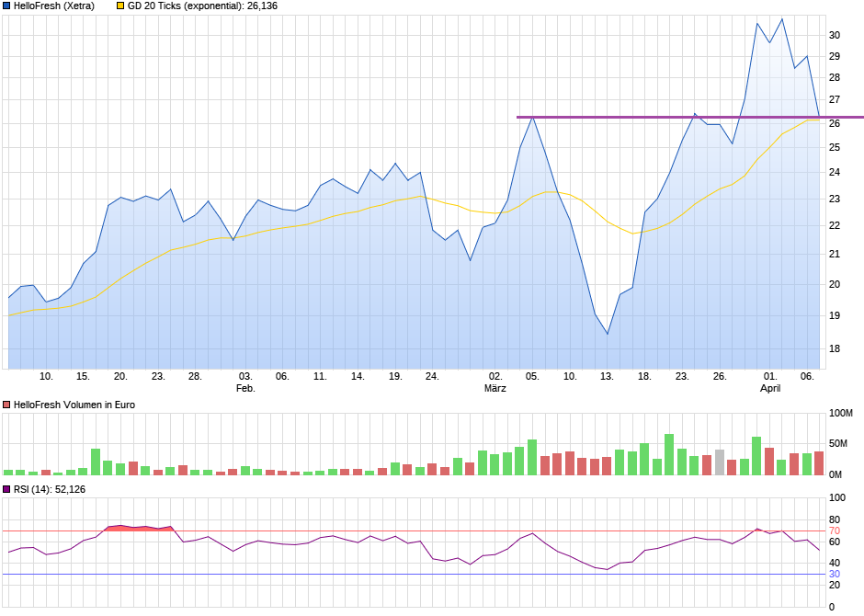864x616 pixels.
Task: Click the April month label on axis
Action: coord(770,388)
